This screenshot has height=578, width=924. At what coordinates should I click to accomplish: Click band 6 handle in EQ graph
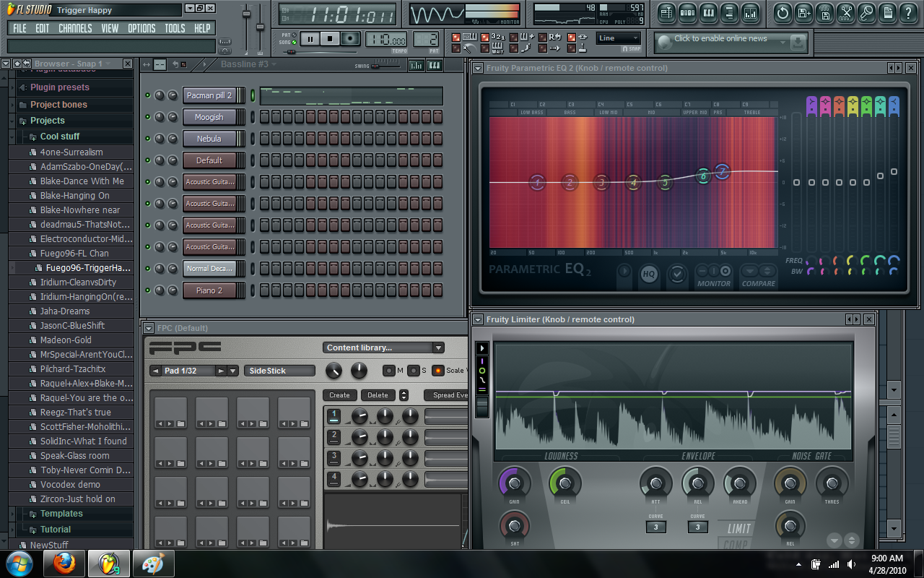click(x=703, y=176)
